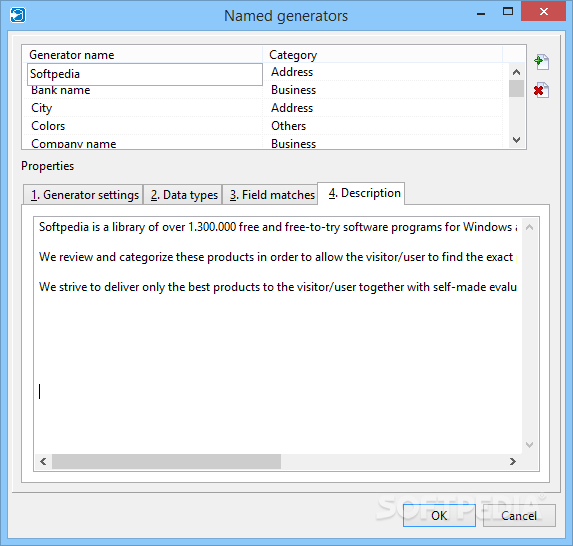573x546 pixels.
Task: Sort by Generator name column header
Action: click(143, 55)
